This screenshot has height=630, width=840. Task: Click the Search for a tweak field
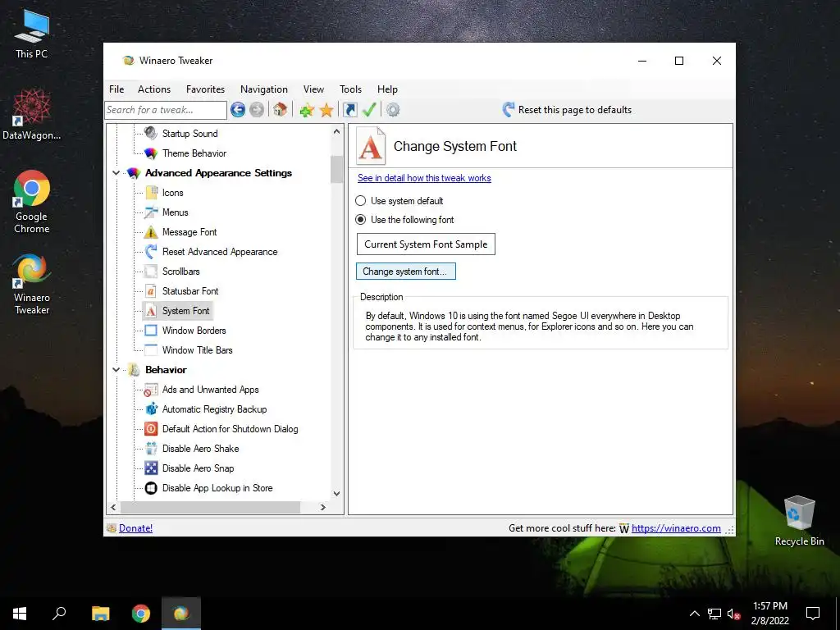(166, 111)
